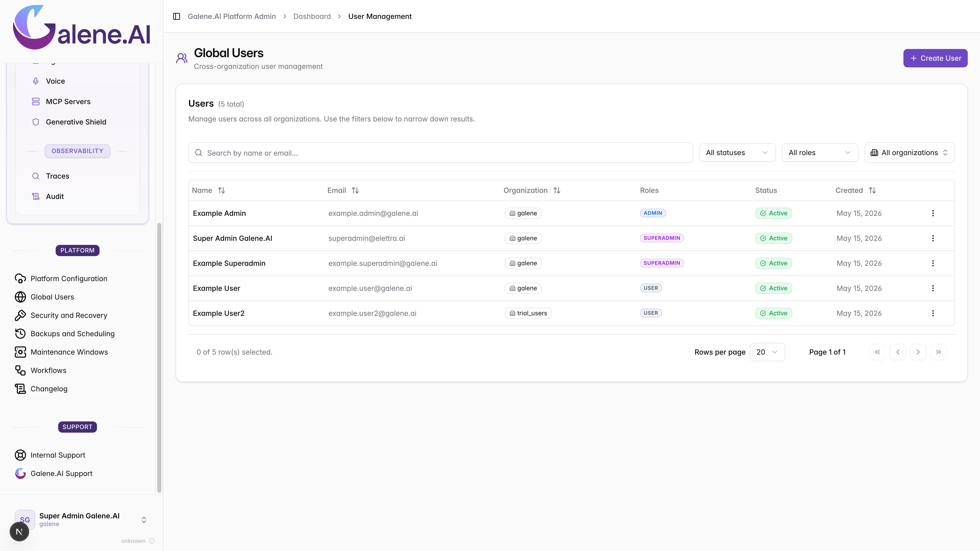Click the email superadmin@elettra.ai
The width and height of the screenshot is (980, 551).
(x=367, y=238)
